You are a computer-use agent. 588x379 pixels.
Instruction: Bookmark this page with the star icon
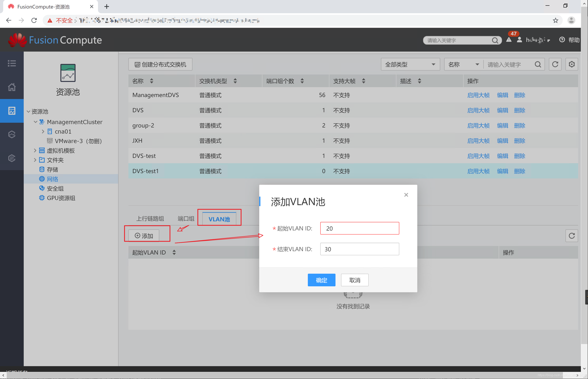pos(556,20)
